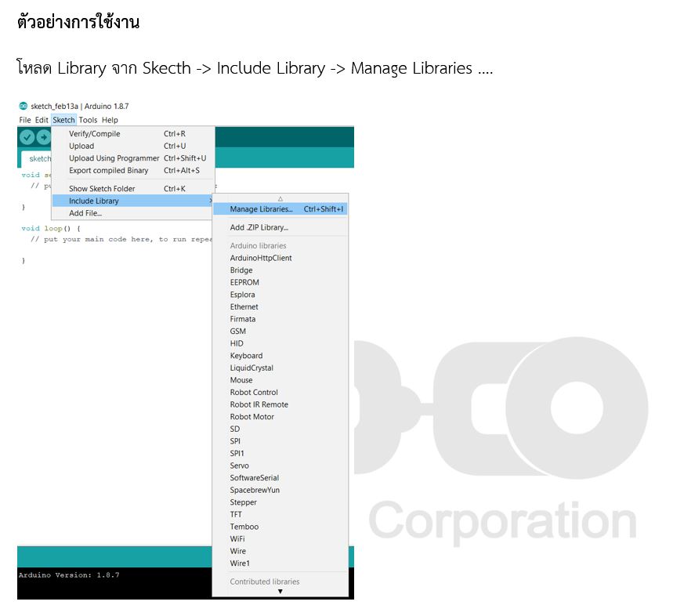
Task: Include the Servo library
Action: coord(239,466)
